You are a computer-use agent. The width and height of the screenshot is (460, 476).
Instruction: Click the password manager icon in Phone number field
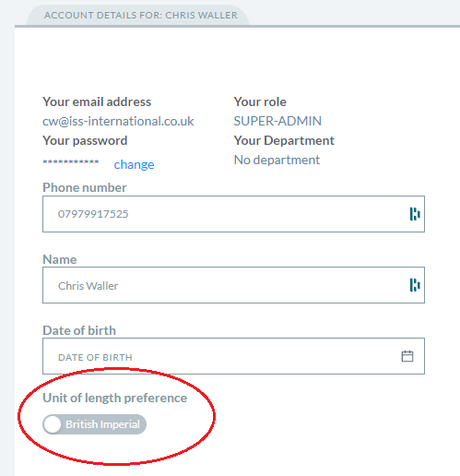(415, 214)
